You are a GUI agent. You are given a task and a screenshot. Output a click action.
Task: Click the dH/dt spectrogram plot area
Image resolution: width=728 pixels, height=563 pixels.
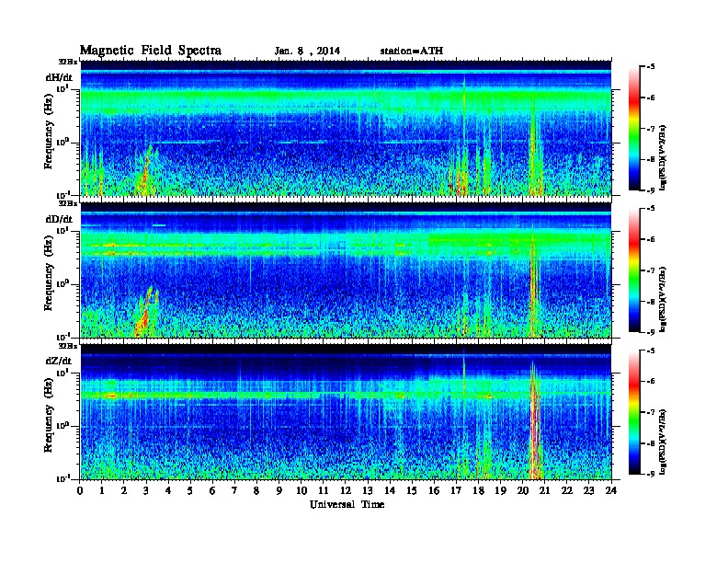point(346,128)
